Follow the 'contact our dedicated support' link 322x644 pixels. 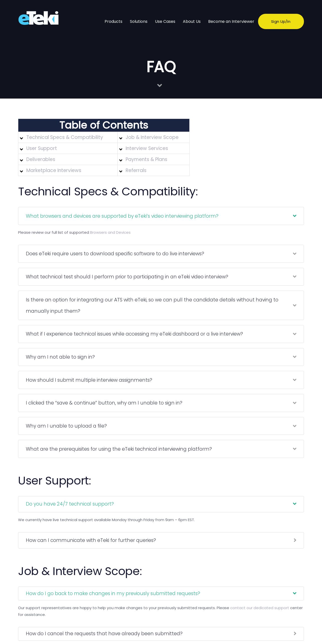259,608
